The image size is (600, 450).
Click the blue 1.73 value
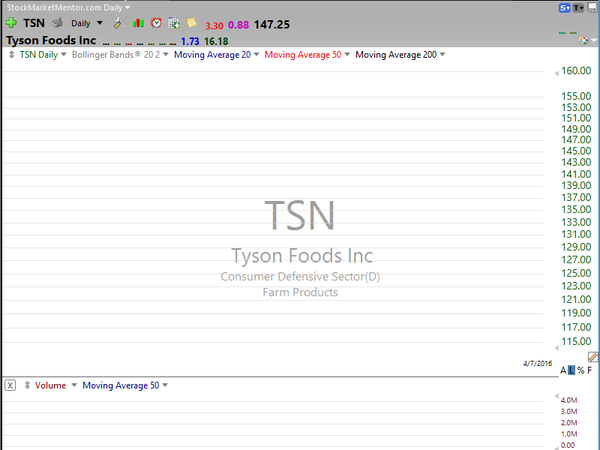(x=190, y=41)
